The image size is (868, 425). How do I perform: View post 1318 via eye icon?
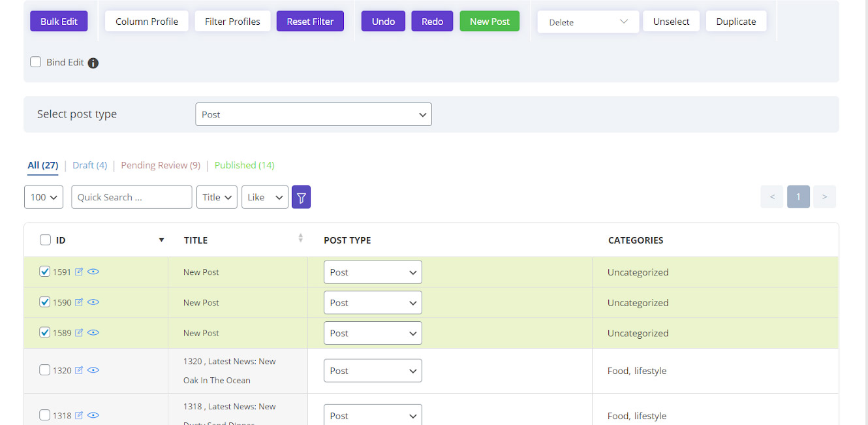coord(93,415)
